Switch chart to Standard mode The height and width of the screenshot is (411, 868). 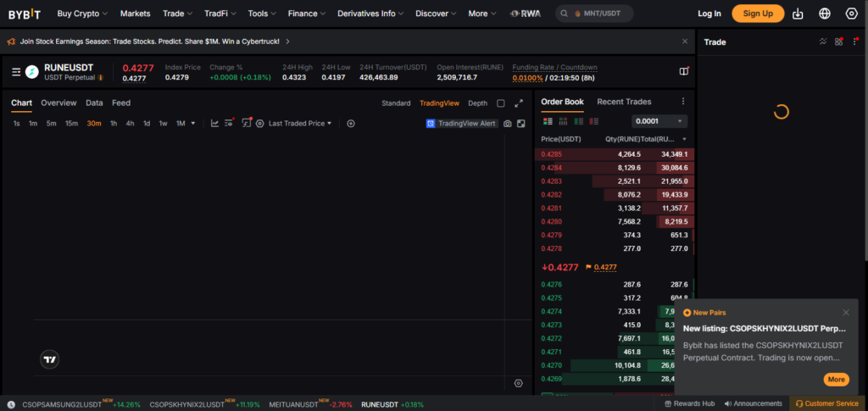(396, 103)
